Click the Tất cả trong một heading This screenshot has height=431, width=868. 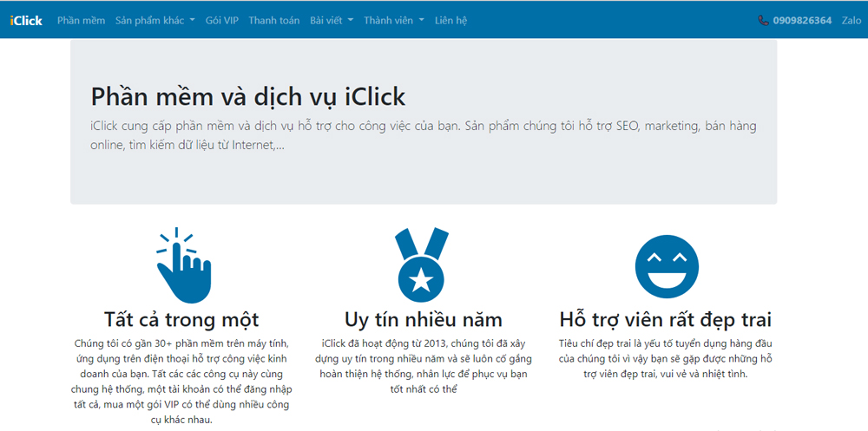pyautogui.click(x=181, y=320)
